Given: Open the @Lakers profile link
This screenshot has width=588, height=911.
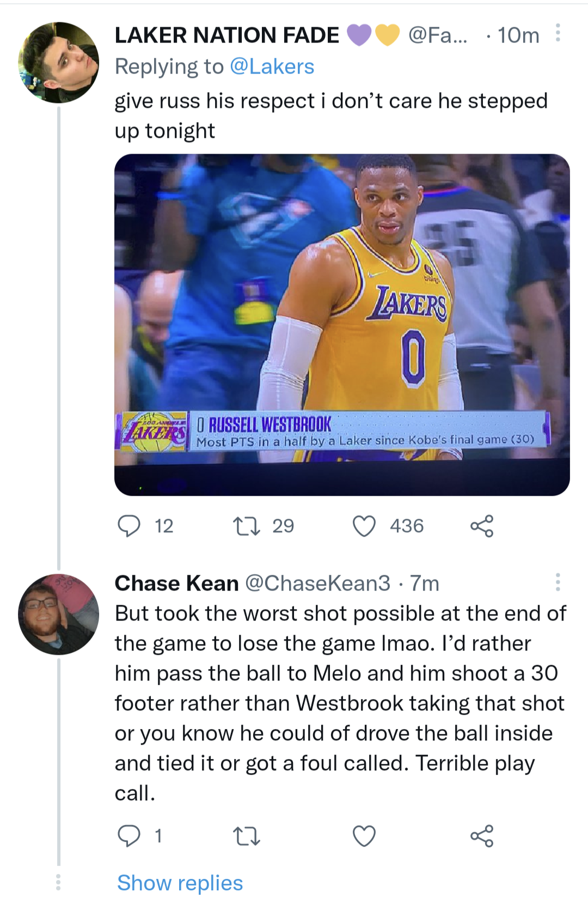Looking at the screenshot, I should [271, 66].
